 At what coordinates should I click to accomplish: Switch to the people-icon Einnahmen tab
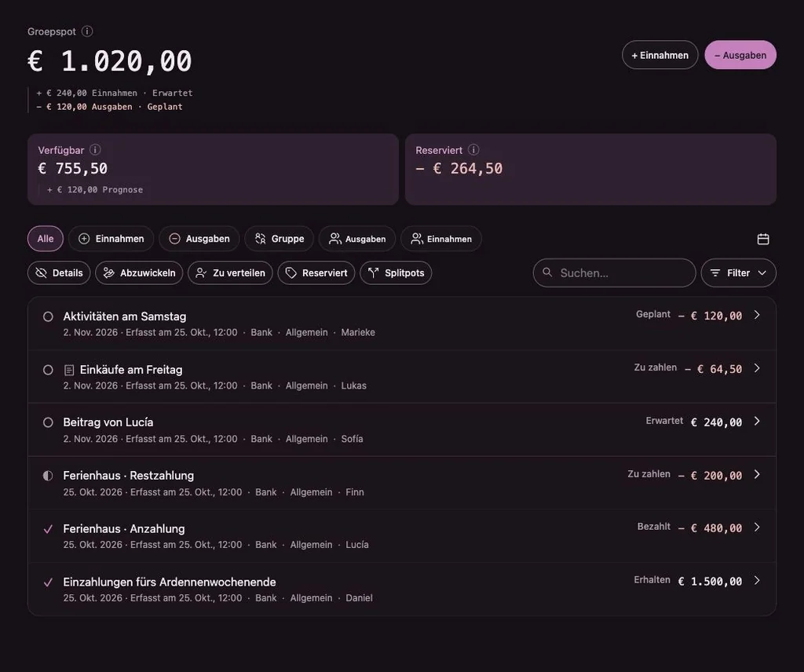coord(441,239)
